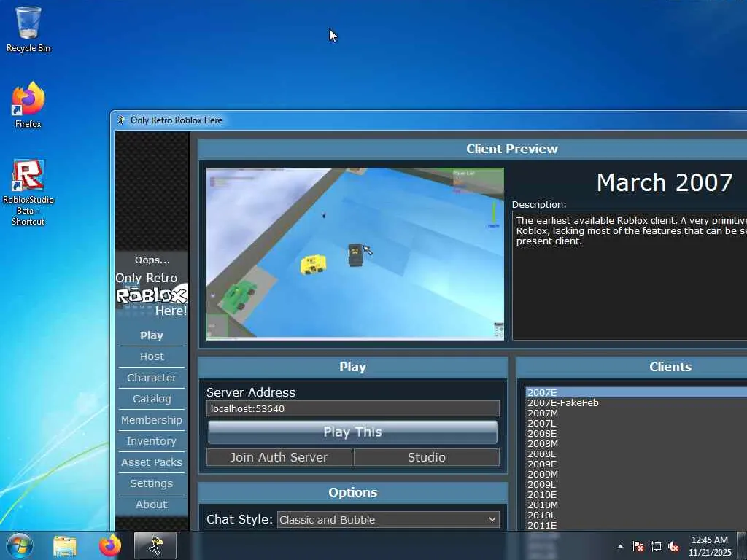This screenshot has width=747, height=560.
Task: Launch Firefox from the taskbar
Action: [110, 545]
